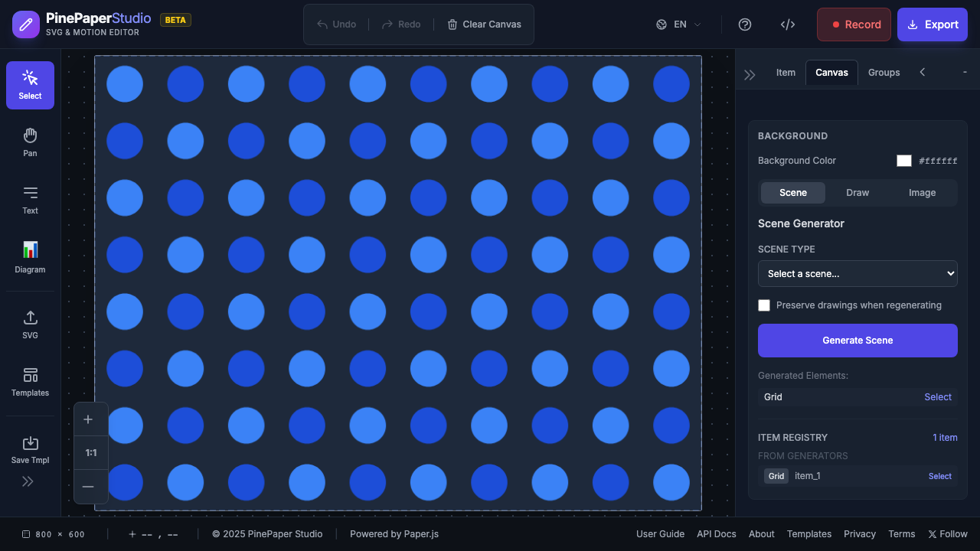Open the Select a scene dropdown
The width and height of the screenshot is (980, 551).
857,273
